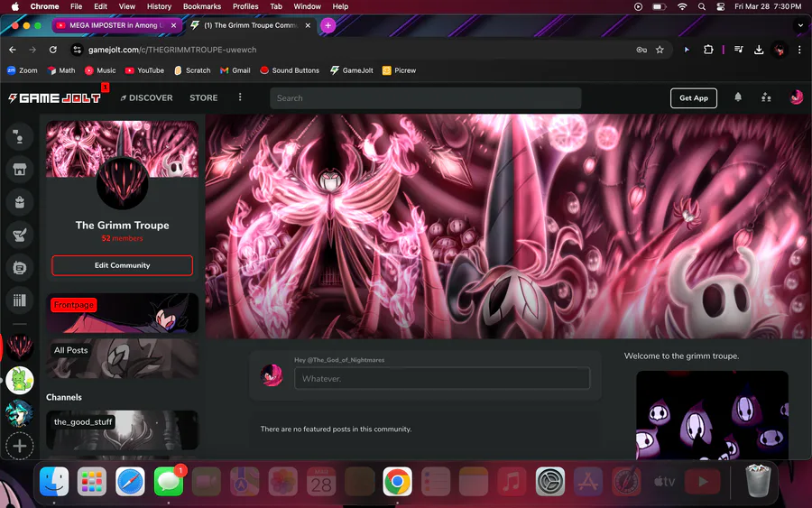Viewport: 812px width, 508px height.
Task: Open the friends list icon
Action: [766, 97]
